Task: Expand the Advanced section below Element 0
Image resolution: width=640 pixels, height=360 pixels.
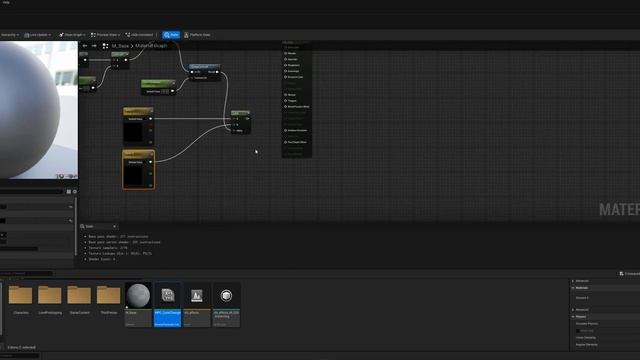Action: [x=573, y=310]
